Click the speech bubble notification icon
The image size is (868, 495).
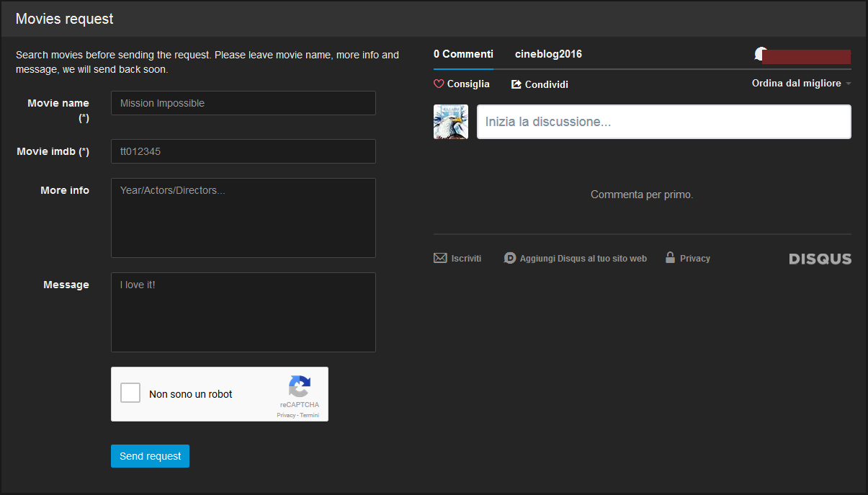pos(759,54)
